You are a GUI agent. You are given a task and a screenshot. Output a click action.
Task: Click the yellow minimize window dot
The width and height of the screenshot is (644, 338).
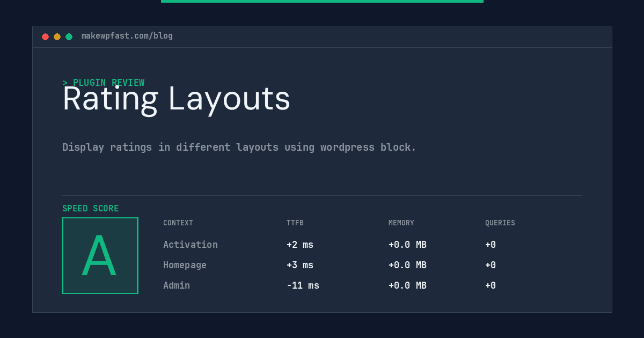tap(57, 36)
